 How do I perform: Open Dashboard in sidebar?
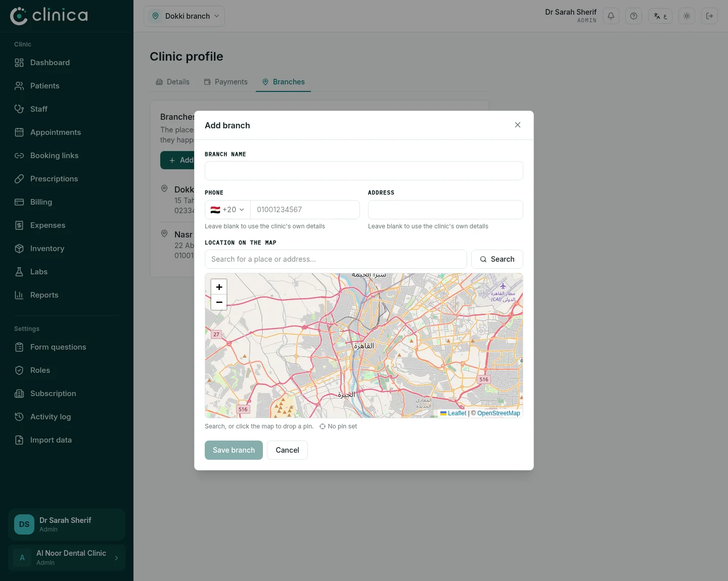[x=67, y=63]
